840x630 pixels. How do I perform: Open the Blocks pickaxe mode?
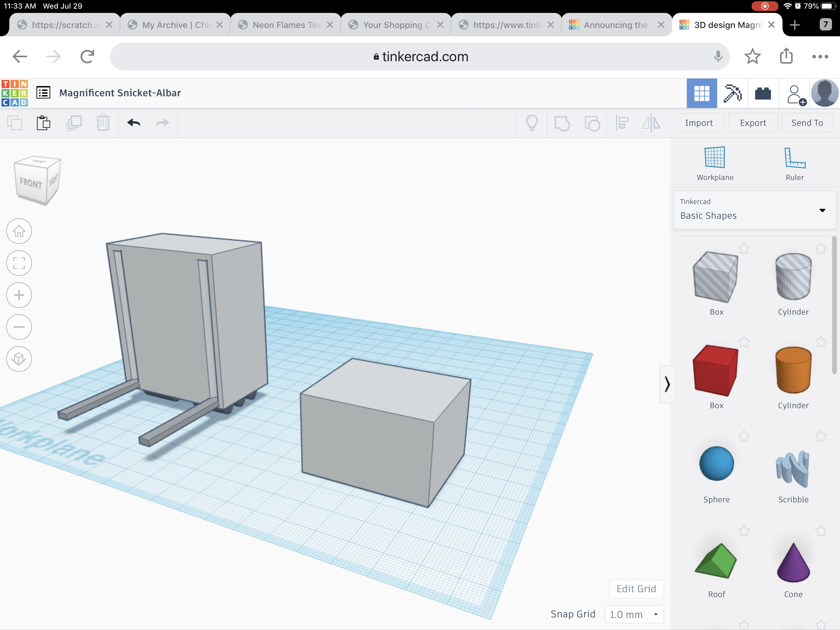tap(732, 94)
